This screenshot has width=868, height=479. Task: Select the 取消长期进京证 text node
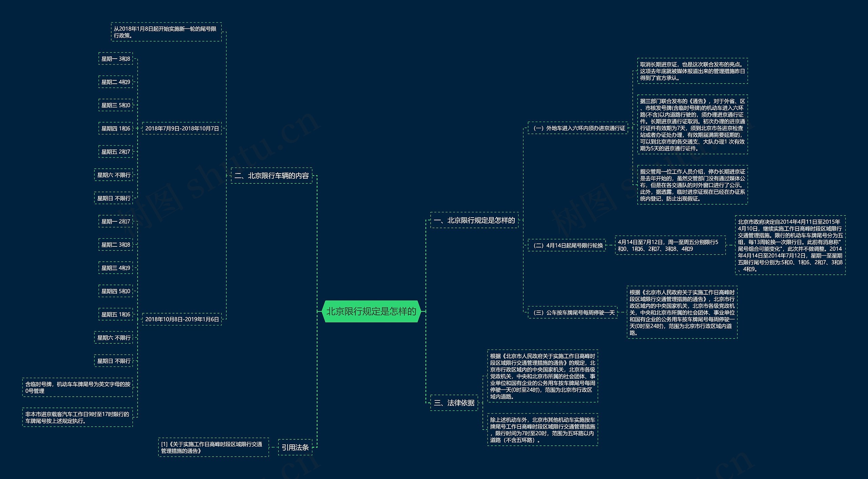point(692,71)
